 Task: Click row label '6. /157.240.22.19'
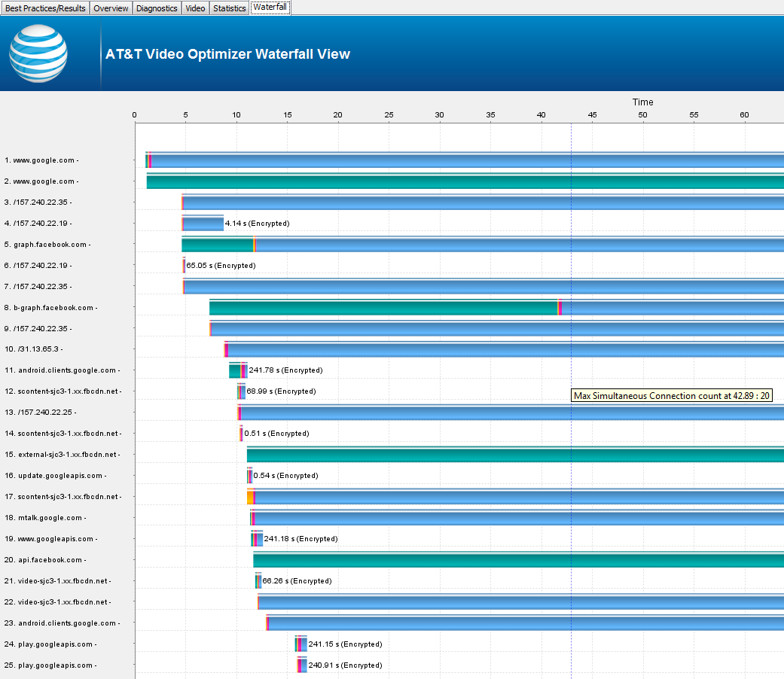(38, 265)
